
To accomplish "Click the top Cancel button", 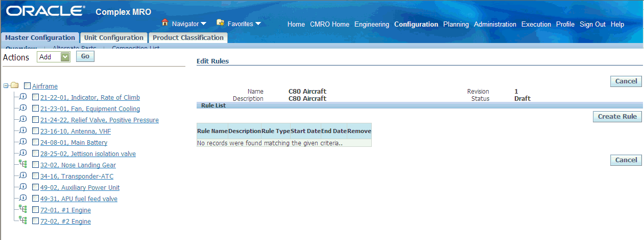I will coord(626,81).
